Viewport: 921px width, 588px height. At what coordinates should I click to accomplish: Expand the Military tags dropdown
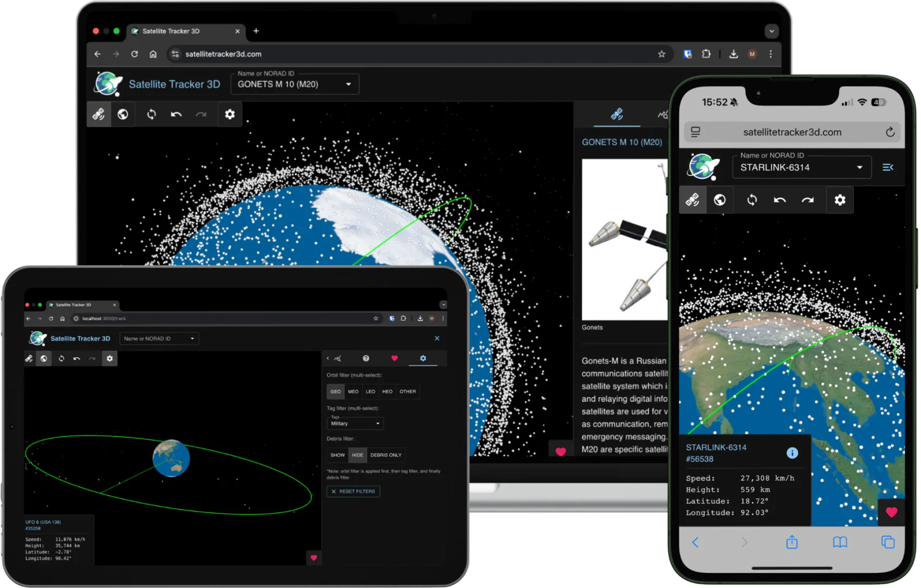pos(377,424)
